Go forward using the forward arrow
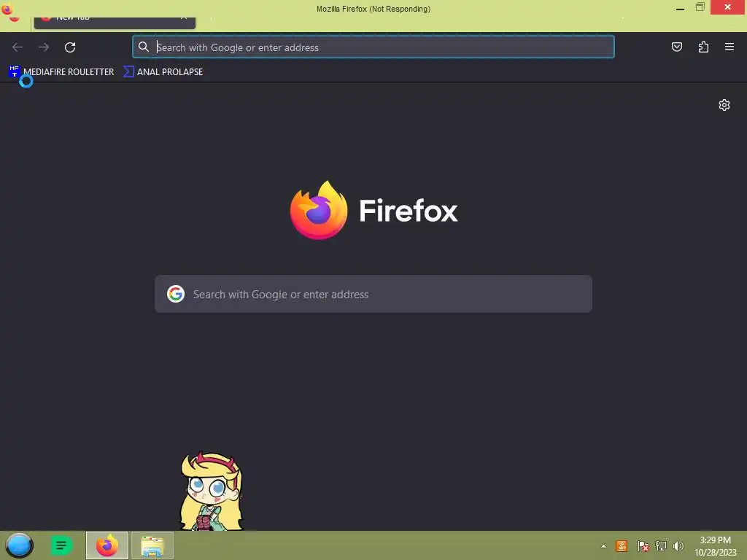The width and height of the screenshot is (747, 560). [x=44, y=47]
